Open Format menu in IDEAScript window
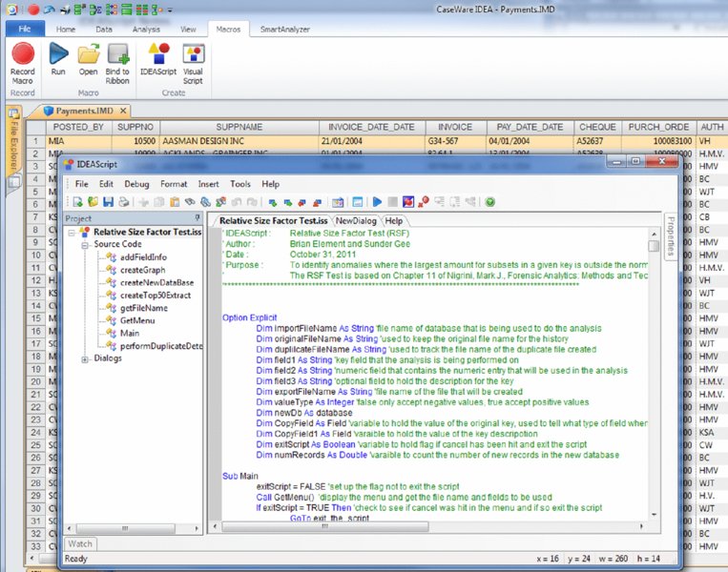Viewport: 728px width, 572px height. 174,184
